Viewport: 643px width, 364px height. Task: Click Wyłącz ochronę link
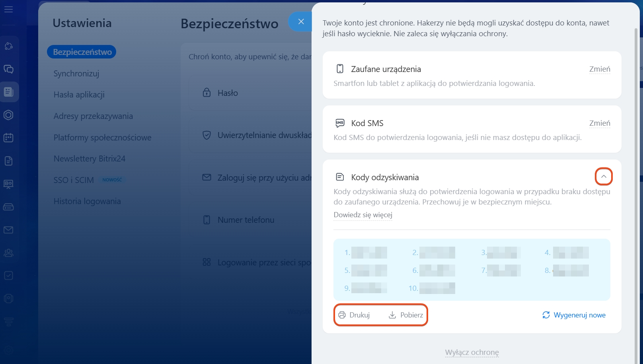click(x=472, y=352)
